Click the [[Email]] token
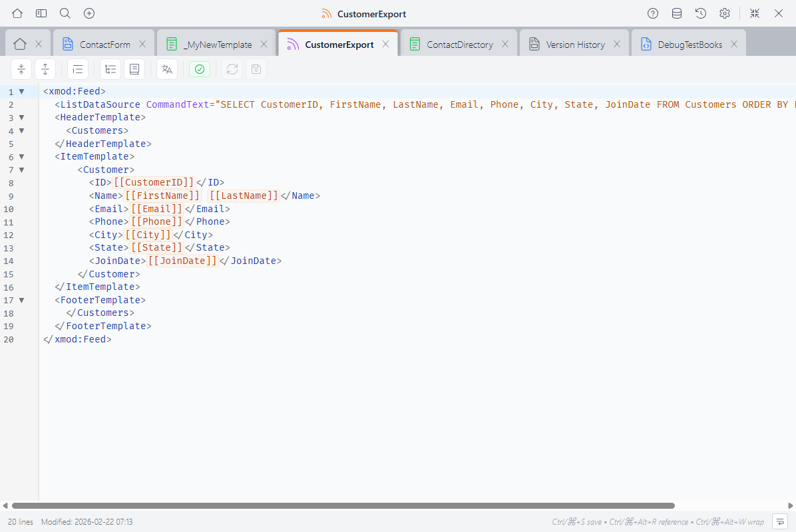Screen dimensions: 796x532 [x=156, y=209]
